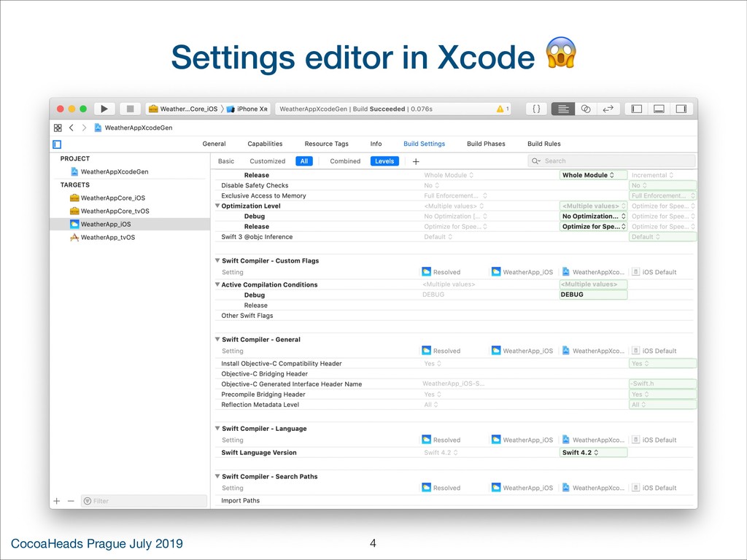
Task: Select the Import Paths row
Action: click(454, 500)
